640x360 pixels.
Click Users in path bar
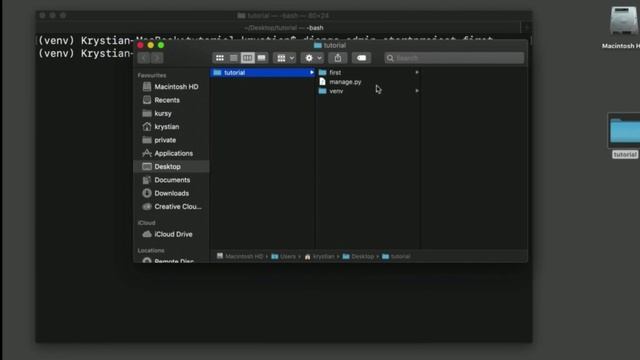click(284, 256)
